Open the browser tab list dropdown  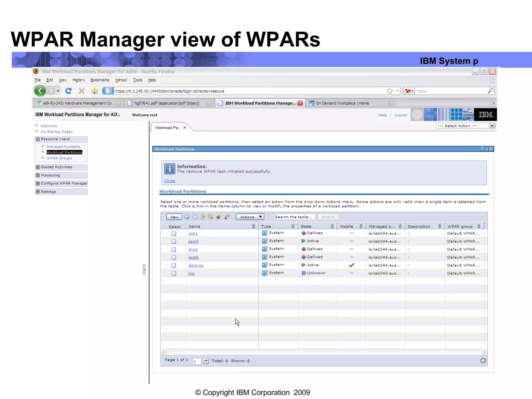pos(494,103)
